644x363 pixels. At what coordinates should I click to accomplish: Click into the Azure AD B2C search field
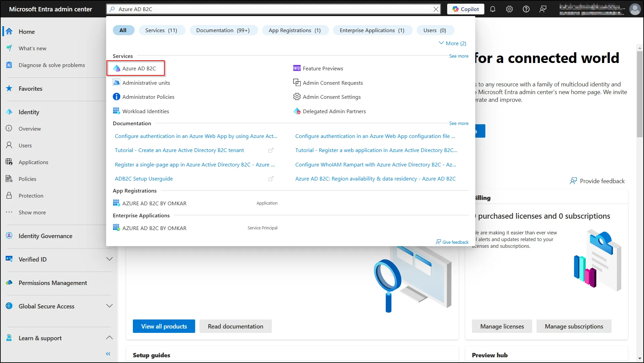pos(273,9)
